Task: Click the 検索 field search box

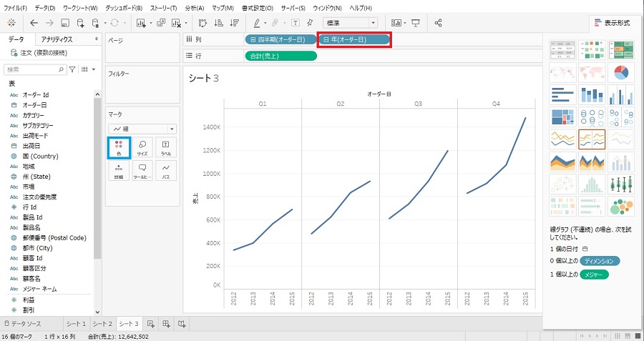Action: pos(32,69)
